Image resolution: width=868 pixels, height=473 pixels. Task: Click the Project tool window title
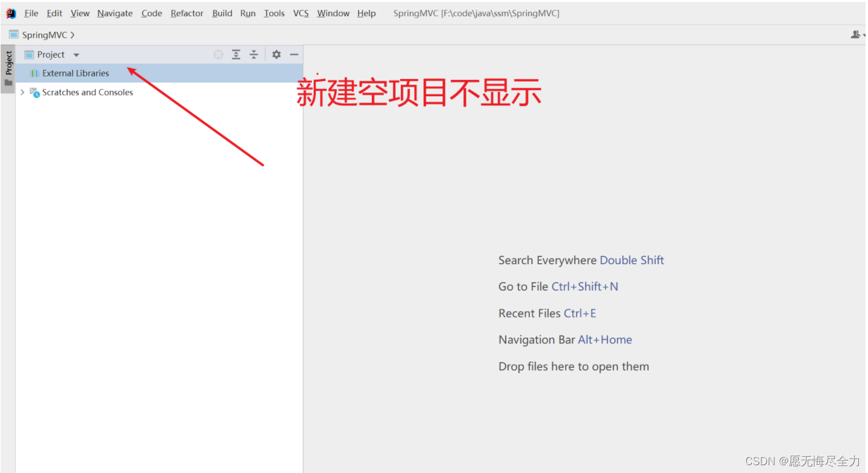(51, 55)
